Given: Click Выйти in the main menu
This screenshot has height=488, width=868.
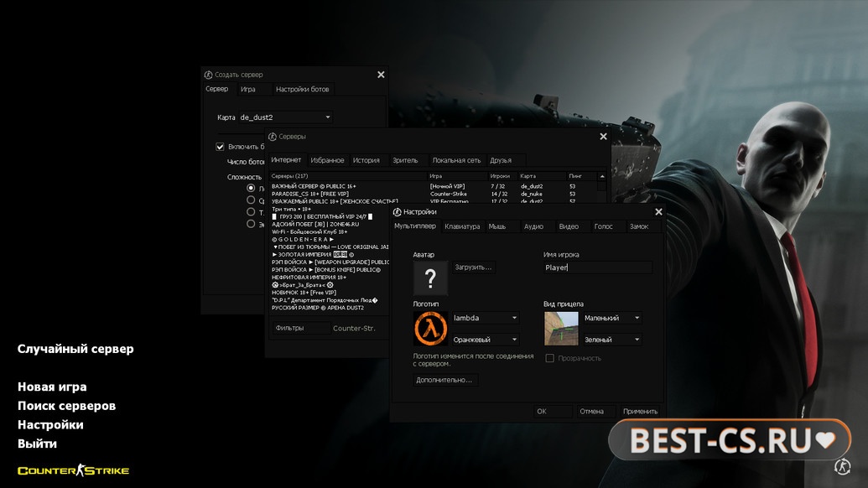Looking at the screenshot, I should point(37,444).
